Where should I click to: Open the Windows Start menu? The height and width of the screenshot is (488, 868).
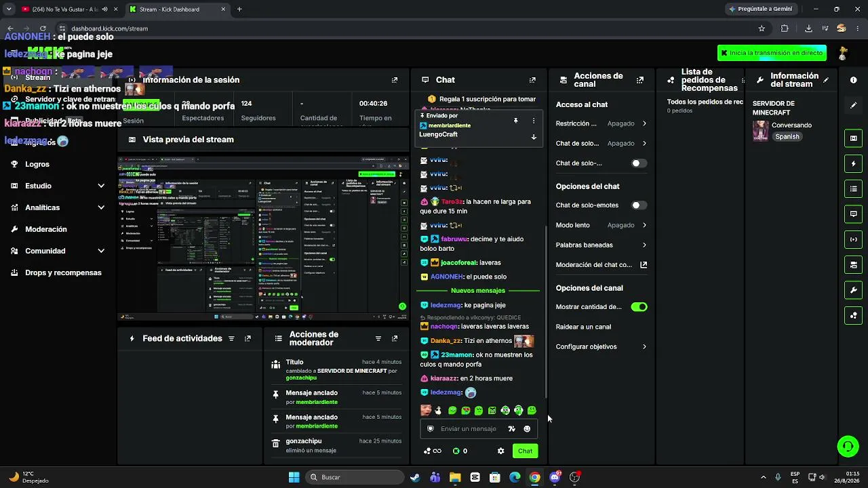coord(294,477)
